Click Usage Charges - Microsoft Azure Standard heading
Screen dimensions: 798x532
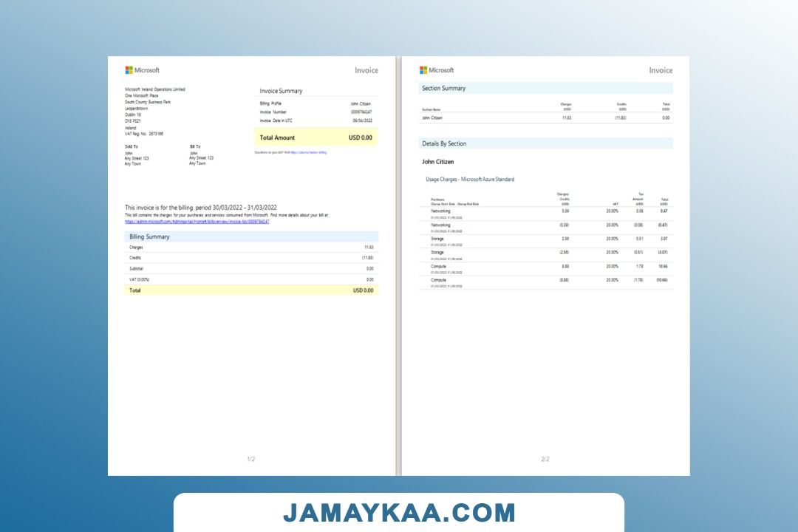click(x=469, y=180)
